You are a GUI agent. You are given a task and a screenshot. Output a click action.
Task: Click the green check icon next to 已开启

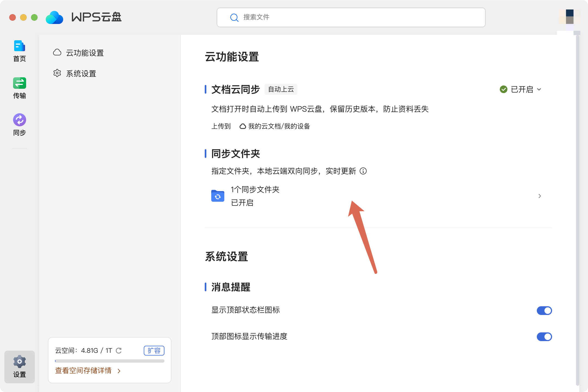coord(504,89)
